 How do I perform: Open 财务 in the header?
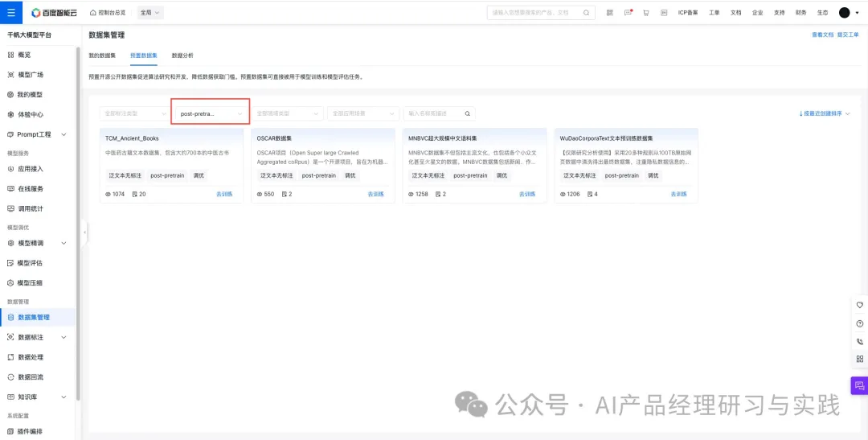801,12
